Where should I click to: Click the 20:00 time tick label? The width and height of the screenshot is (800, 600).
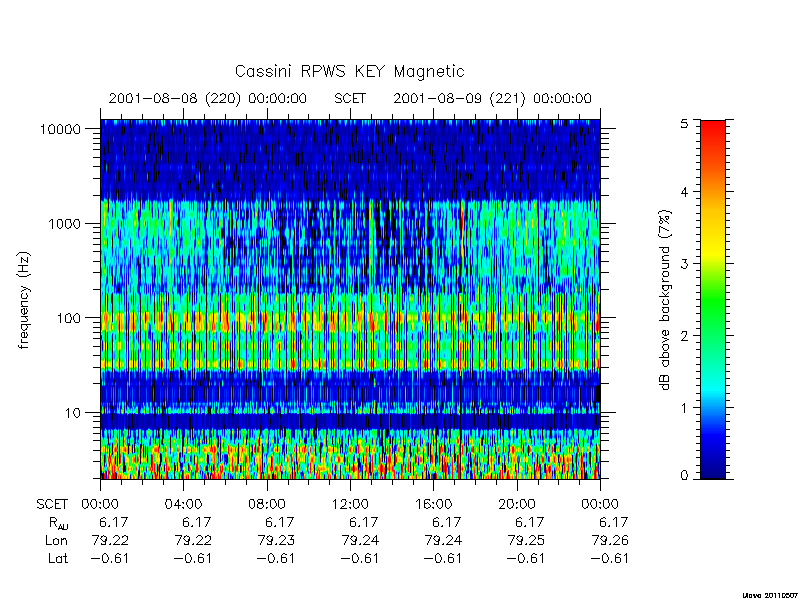[516, 505]
